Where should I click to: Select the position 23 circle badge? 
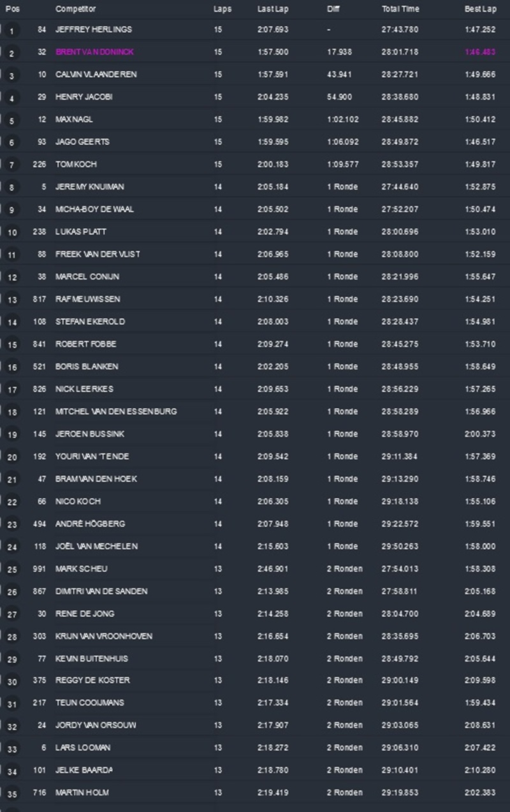[11, 524]
